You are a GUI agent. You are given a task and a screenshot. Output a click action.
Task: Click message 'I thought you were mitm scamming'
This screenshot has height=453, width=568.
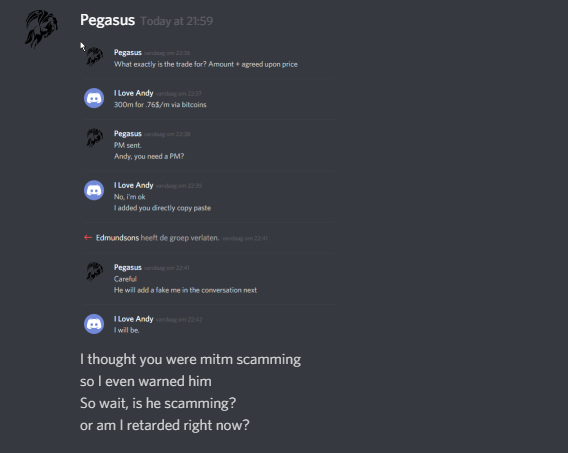[190, 360]
